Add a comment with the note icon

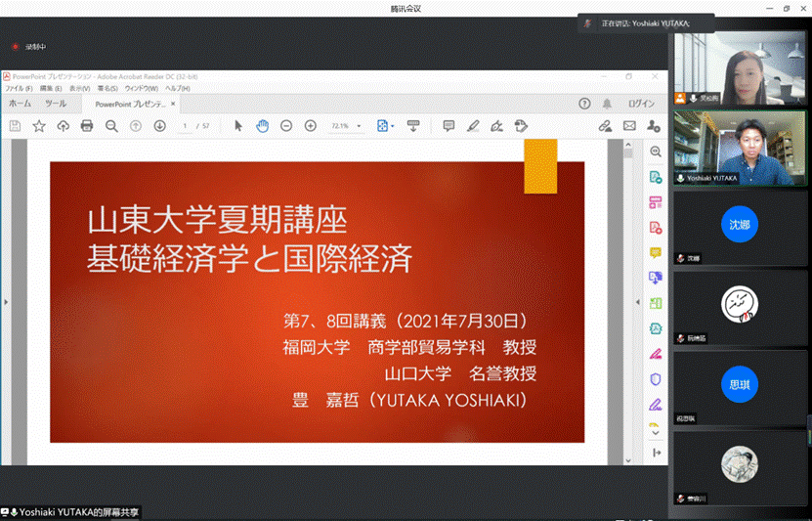tap(449, 126)
